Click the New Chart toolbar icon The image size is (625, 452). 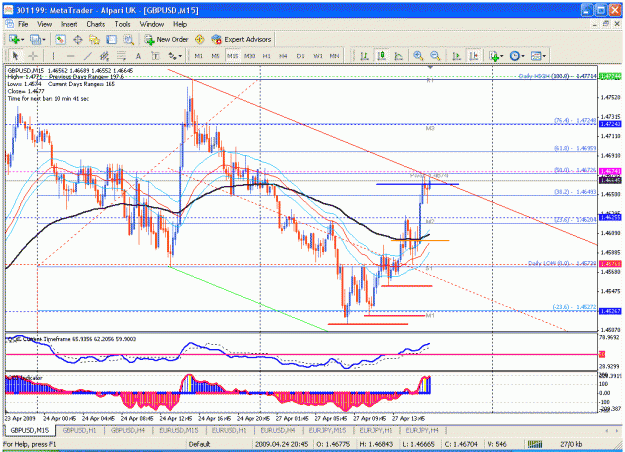(x=14, y=39)
